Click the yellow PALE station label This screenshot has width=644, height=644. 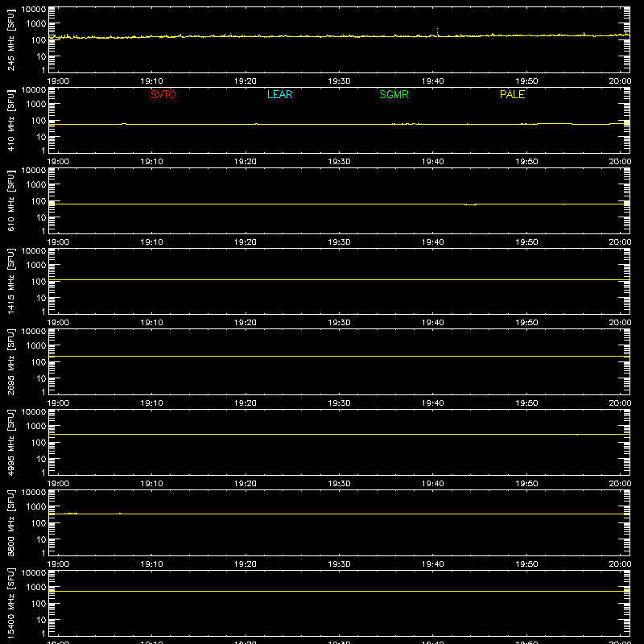[512, 94]
